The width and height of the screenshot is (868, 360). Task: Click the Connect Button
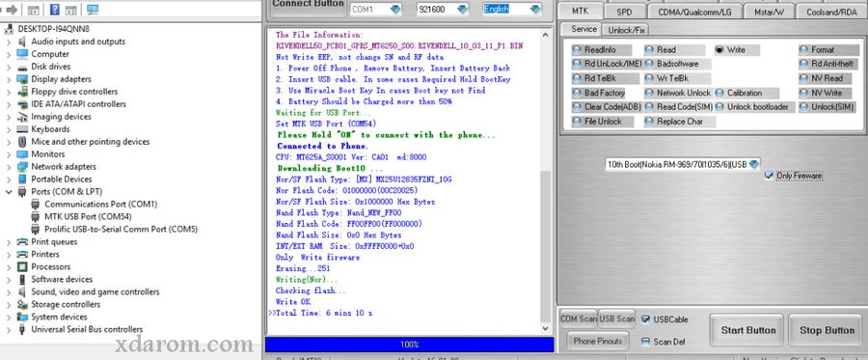(308, 6)
